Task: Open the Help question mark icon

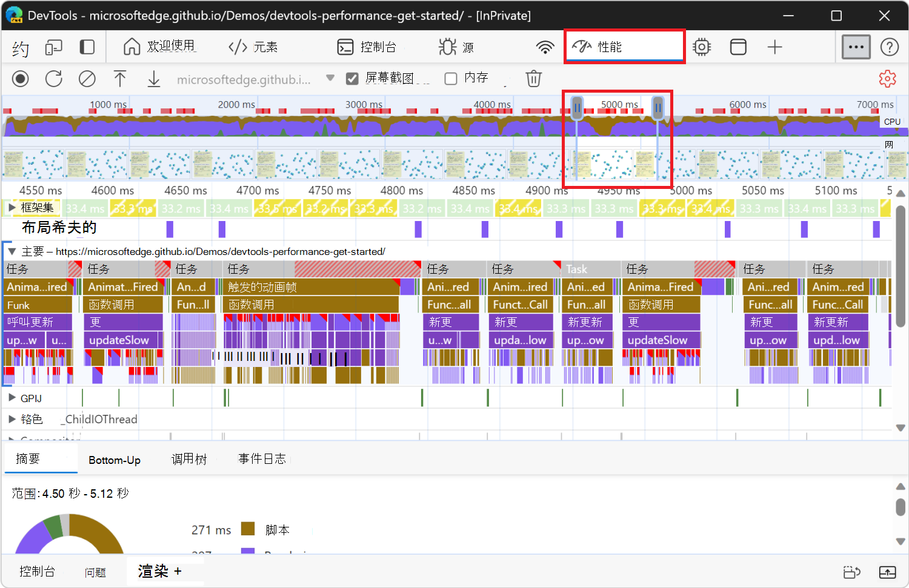Action: point(890,47)
